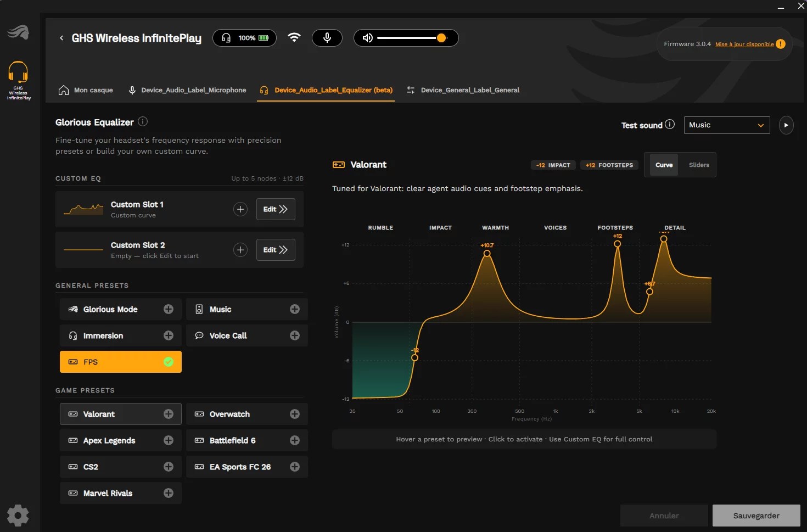Image resolution: width=807 pixels, height=532 pixels.
Task: Switch to the Mon casque tab
Action: point(86,90)
